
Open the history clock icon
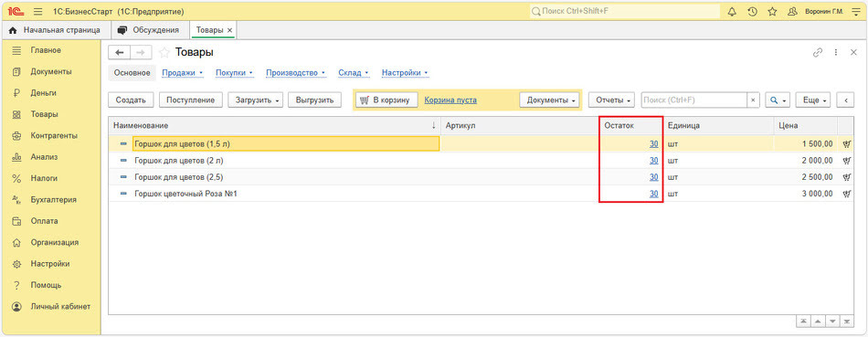click(752, 12)
